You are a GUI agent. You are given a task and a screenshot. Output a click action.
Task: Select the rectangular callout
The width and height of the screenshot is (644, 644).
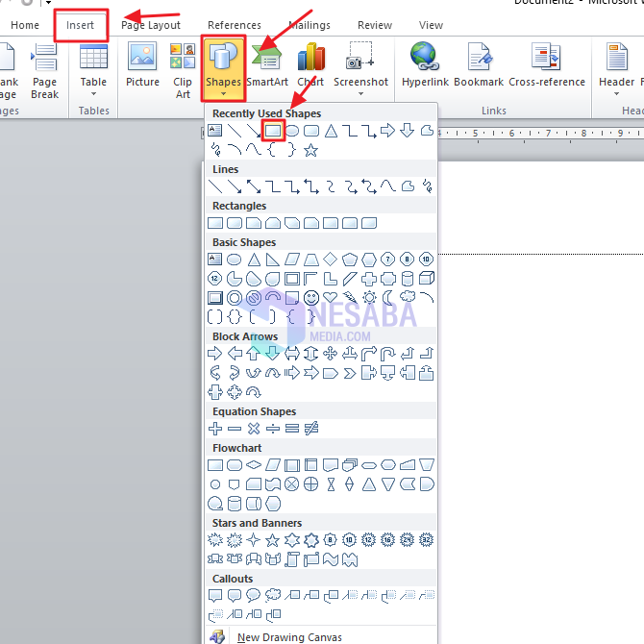(x=215, y=595)
